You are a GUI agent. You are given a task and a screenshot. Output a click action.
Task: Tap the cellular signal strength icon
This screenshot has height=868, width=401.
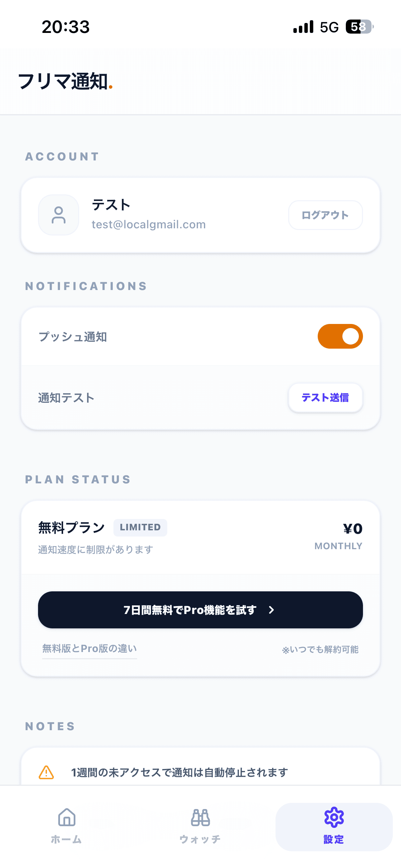[x=303, y=27]
